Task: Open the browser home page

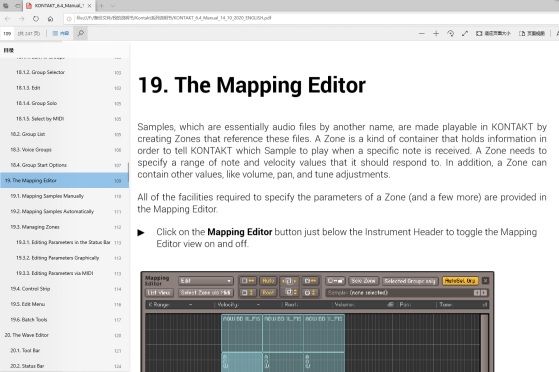Action: (50, 19)
